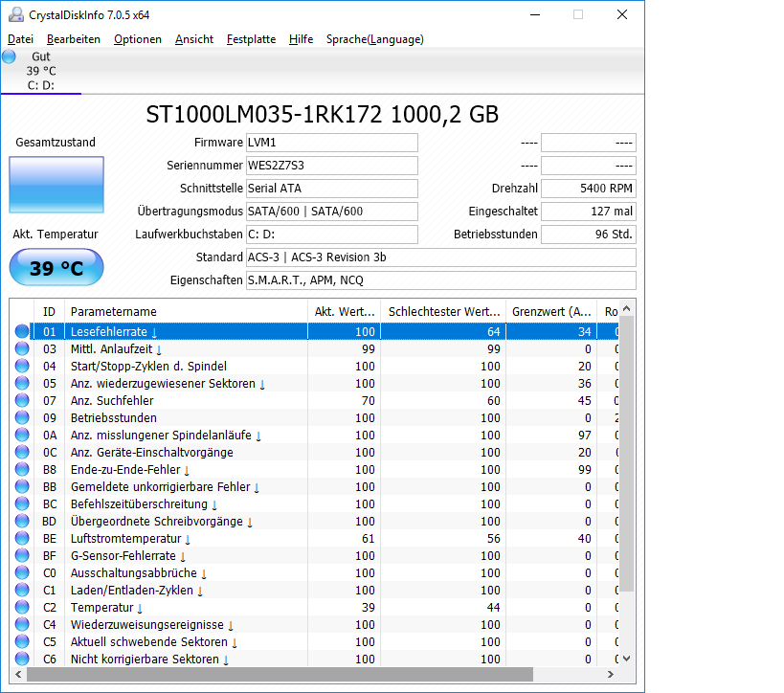Click the Parametername column header
Screen dimensions: 784x693
186,311
